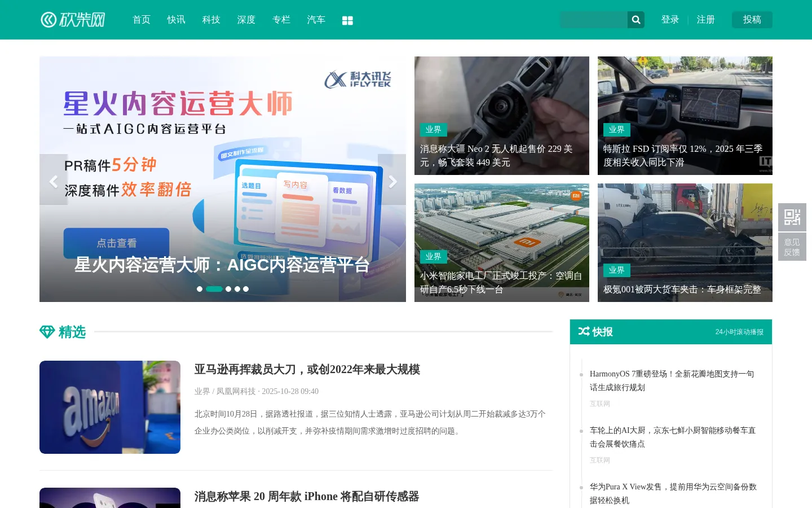The height and width of the screenshot is (508, 812).
Task: Open 深度 in the top navigation
Action: [x=246, y=20]
